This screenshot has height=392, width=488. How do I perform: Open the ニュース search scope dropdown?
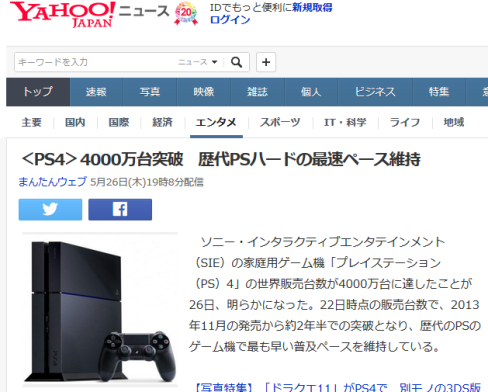coord(198,62)
